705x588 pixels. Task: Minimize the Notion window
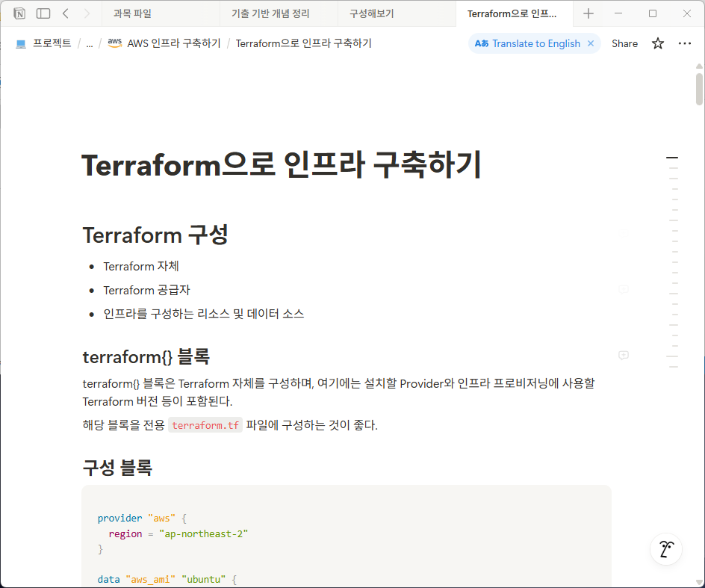pos(618,13)
